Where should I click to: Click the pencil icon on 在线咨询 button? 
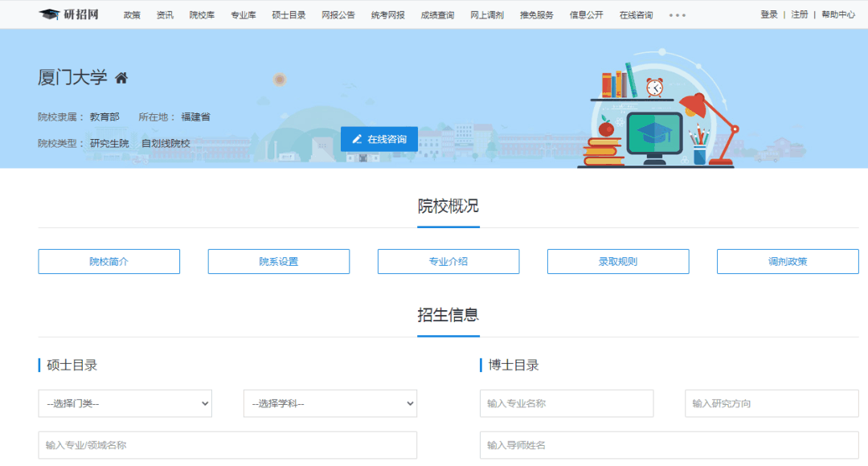tap(357, 139)
